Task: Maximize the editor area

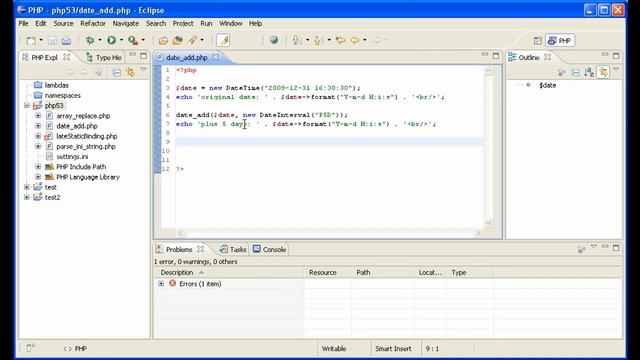Action: coord(496,56)
